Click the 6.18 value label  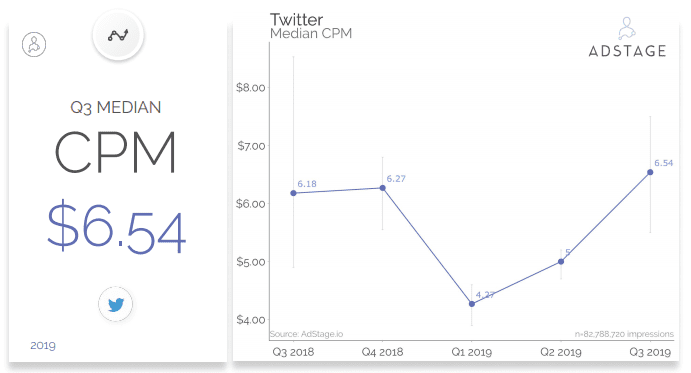click(x=307, y=184)
